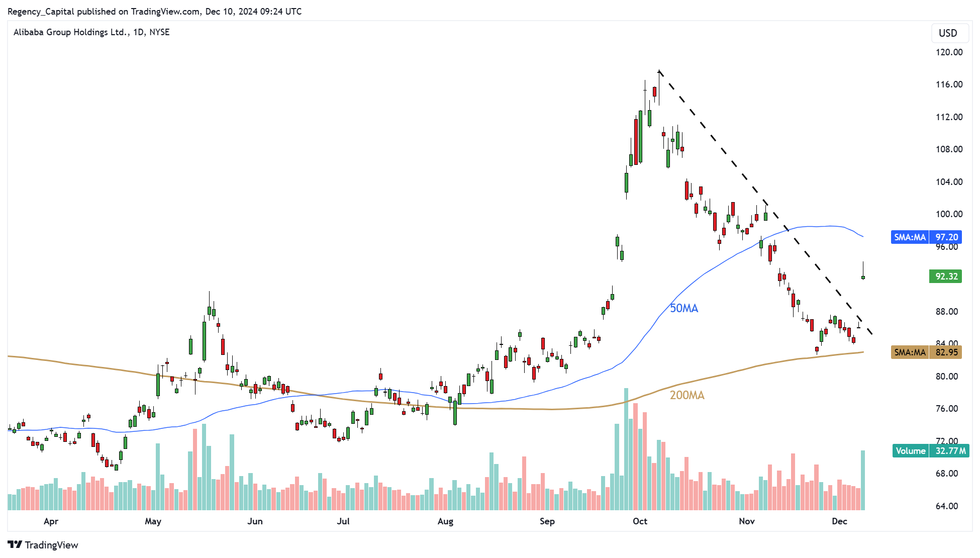Click the 112.00 price axis label
This screenshot has width=980, height=558.
point(949,117)
